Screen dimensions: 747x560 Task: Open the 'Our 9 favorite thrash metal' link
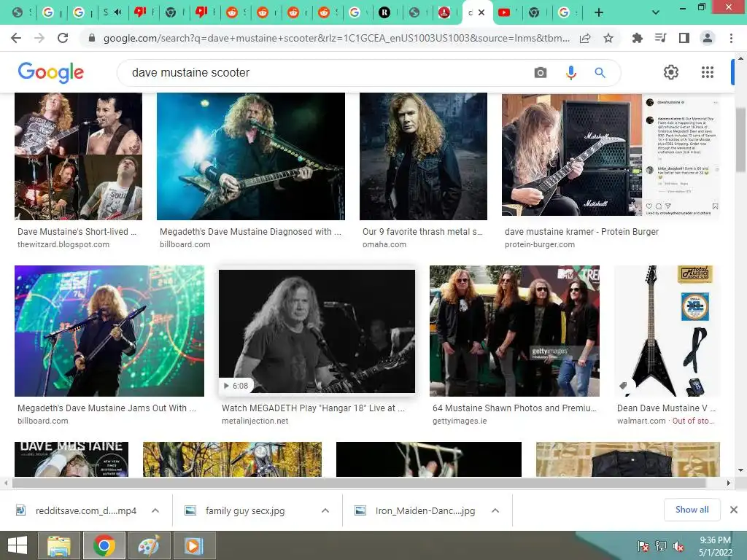(422, 231)
